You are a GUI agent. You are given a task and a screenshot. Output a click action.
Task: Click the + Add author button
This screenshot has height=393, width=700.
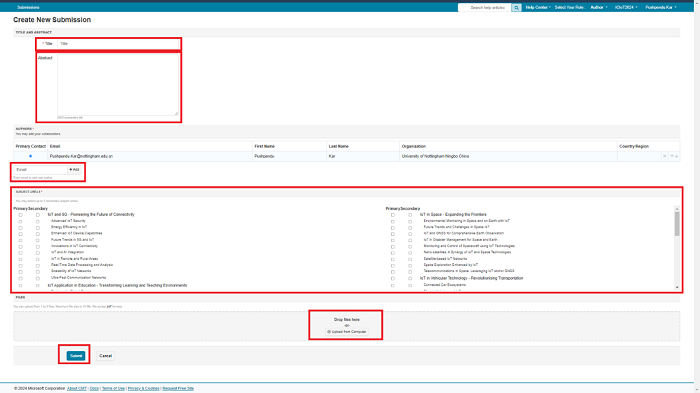click(74, 170)
